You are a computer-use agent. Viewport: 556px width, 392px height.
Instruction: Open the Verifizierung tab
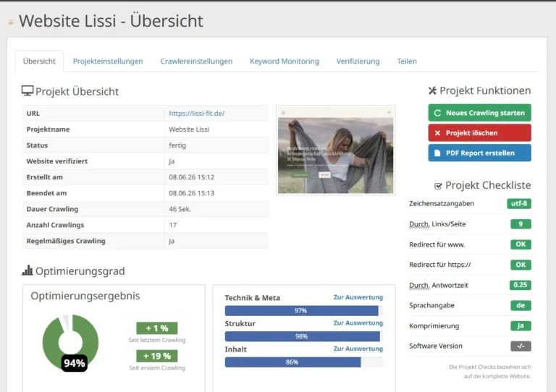358,61
